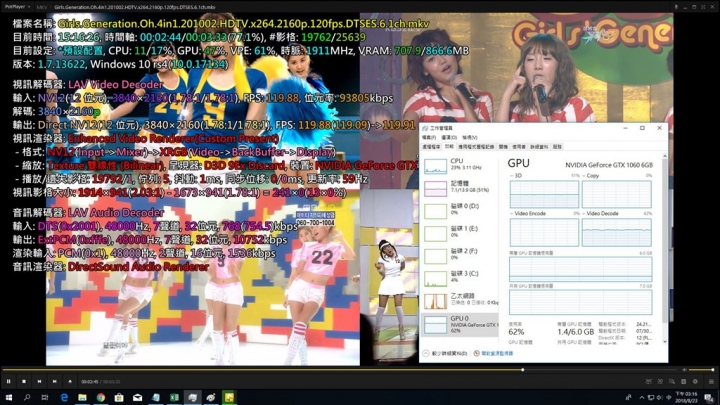Switch to the 詳細資料 tab

539,146
